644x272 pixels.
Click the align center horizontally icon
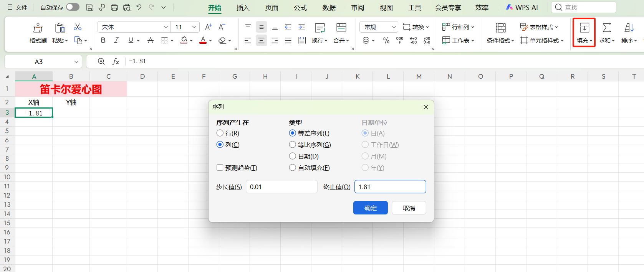[x=261, y=41]
